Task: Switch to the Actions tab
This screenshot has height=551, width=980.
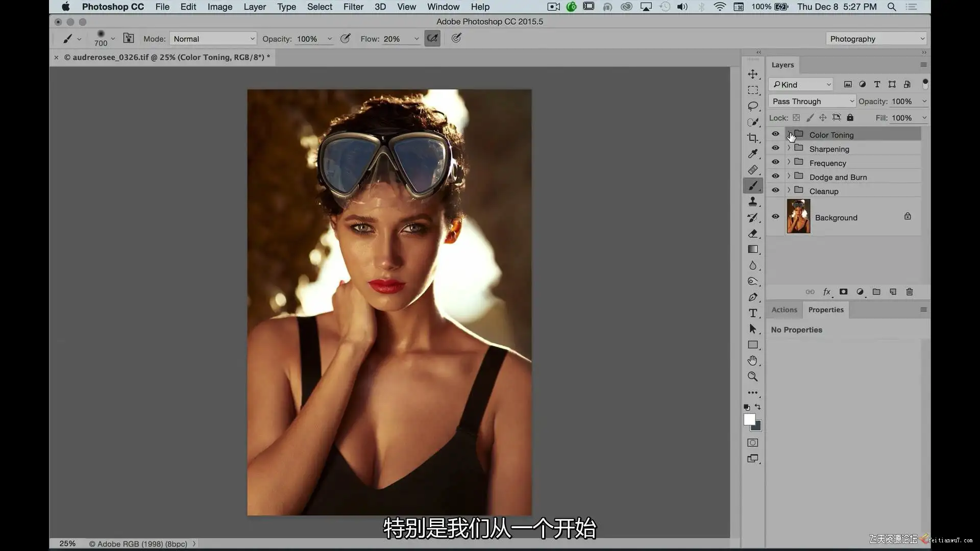Action: pos(784,310)
